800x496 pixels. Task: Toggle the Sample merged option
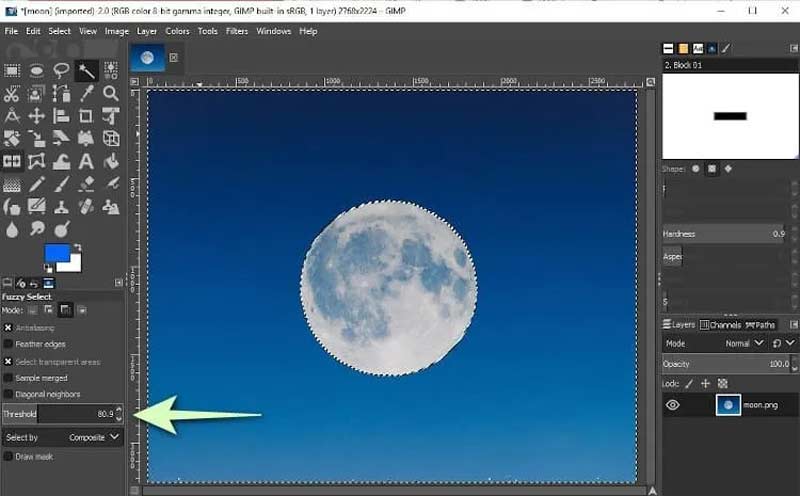pyautogui.click(x=9, y=378)
